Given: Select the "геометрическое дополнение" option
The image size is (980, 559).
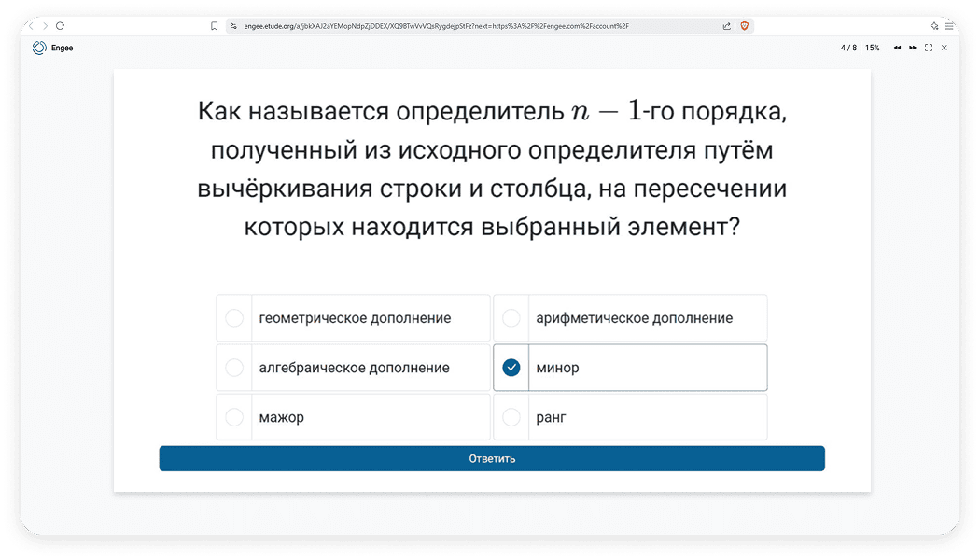Looking at the screenshot, I should tap(353, 318).
